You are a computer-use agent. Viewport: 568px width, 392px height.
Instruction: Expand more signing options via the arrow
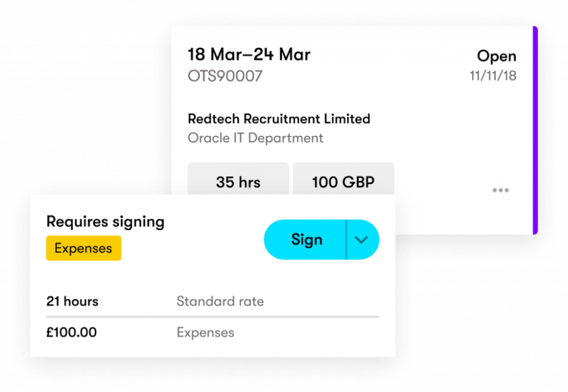(x=362, y=240)
